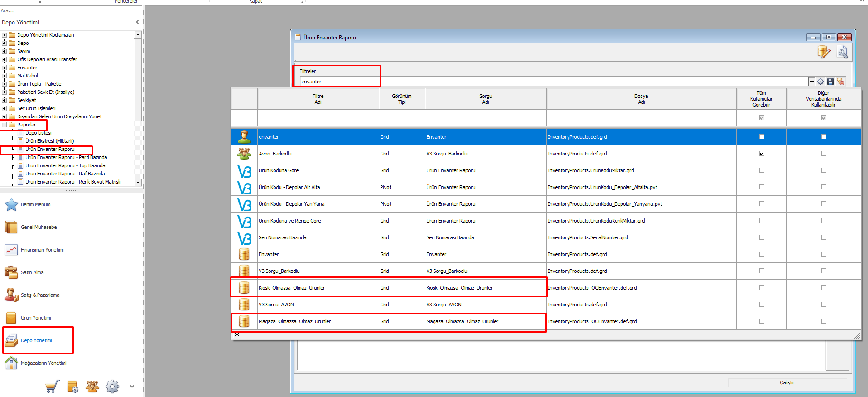This screenshot has height=397, width=868.
Task: Expand Depo Yönetimi Kodlamaları tree node
Action: point(5,35)
